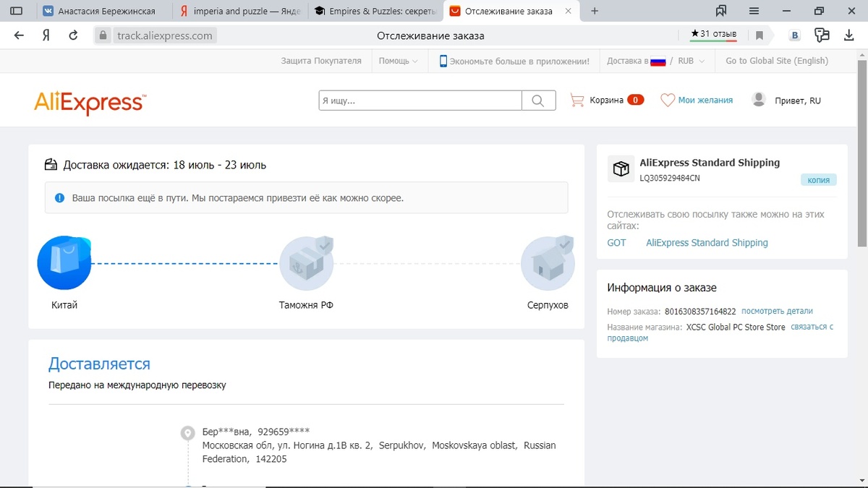The image size is (868, 488).
Task: Click the address location pin icon
Action: pos(187,433)
